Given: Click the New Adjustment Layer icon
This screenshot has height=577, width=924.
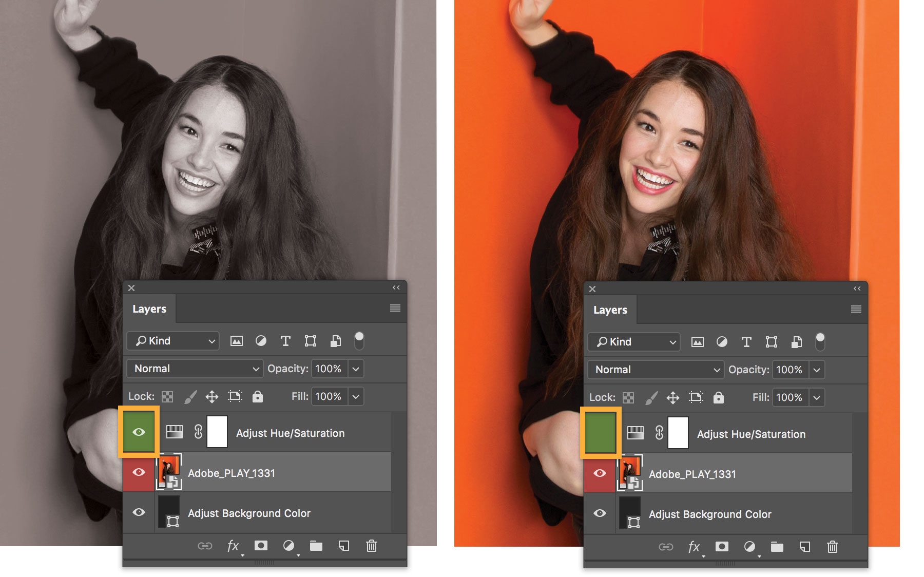Looking at the screenshot, I should (x=290, y=546).
